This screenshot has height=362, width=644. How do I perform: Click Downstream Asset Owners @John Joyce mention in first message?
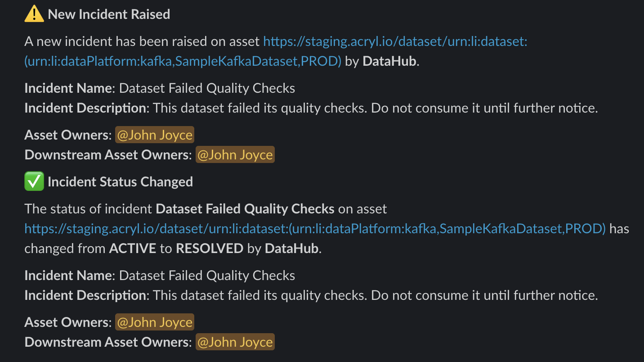tap(235, 155)
